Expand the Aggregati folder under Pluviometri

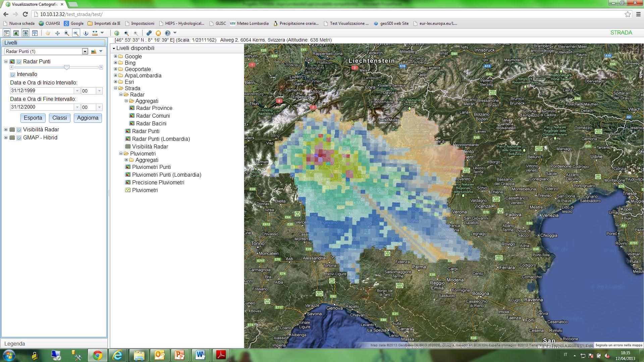(x=126, y=160)
